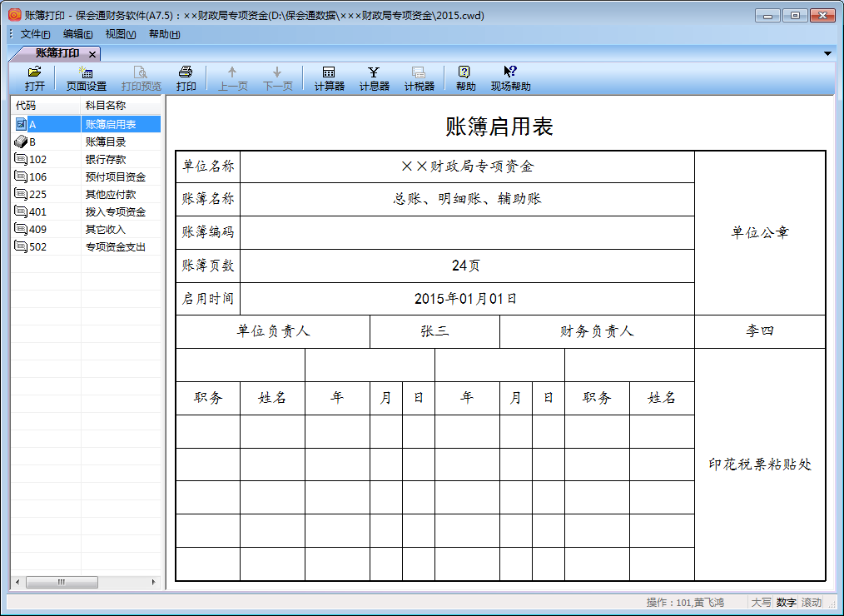This screenshot has width=844, height=616.
Task: Close the 账簿打印 tab
Action: tap(92, 52)
